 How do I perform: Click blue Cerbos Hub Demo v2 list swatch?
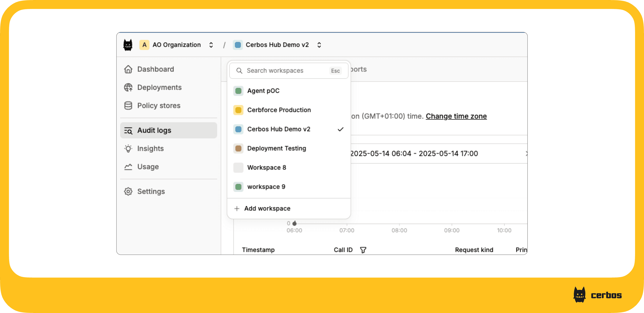(238, 129)
